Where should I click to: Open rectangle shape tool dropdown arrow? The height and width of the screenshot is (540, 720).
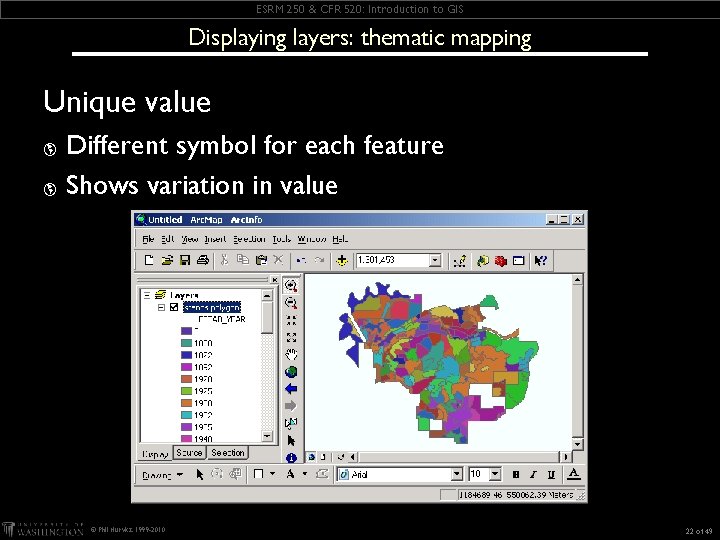pos(273,473)
